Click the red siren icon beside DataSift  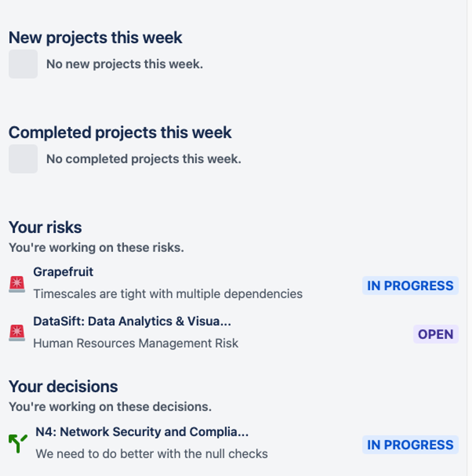point(17,333)
